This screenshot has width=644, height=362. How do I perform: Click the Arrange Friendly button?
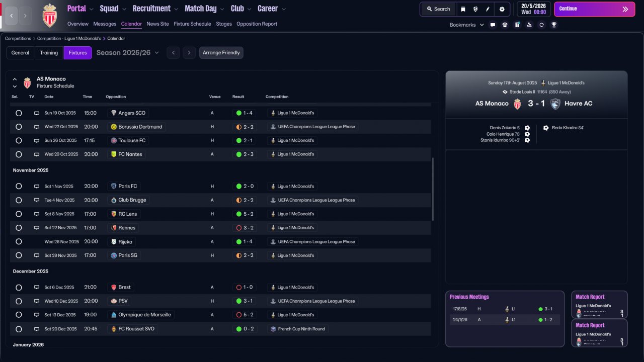(221, 53)
